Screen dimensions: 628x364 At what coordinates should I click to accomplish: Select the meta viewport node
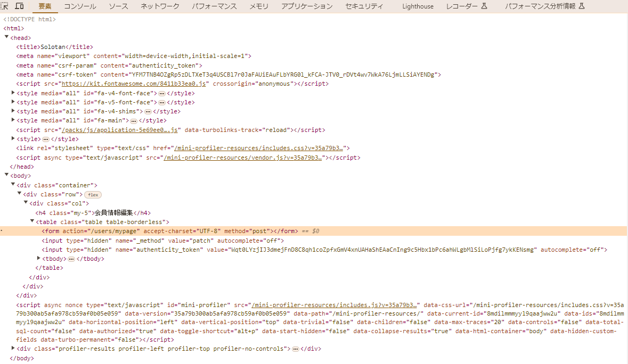pos(134,56)
